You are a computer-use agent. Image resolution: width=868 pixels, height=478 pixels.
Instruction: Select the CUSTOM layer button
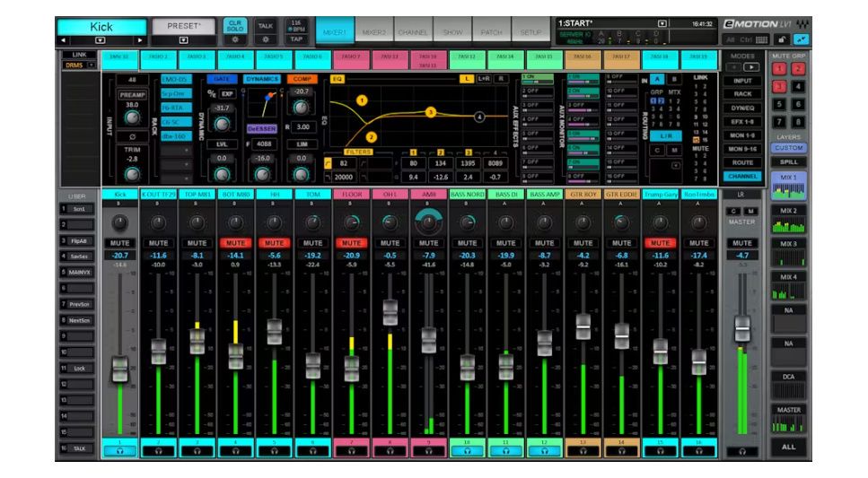point(789,148)
